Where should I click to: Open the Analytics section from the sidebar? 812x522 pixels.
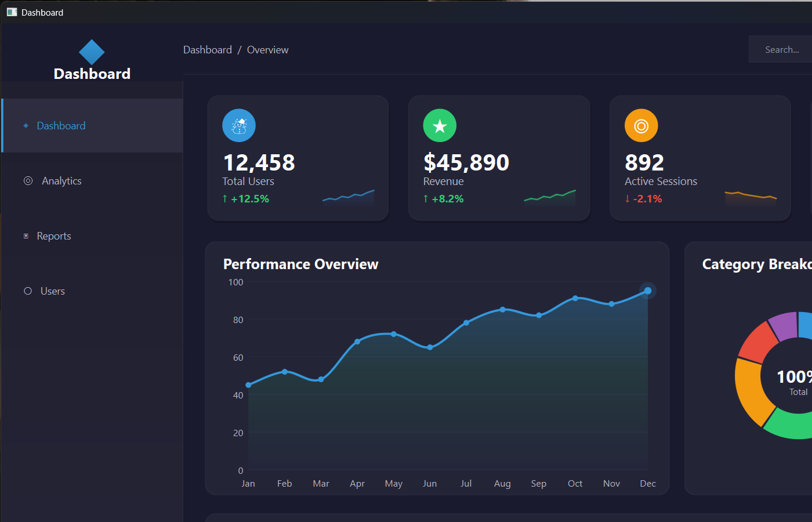tap(61, 180)
